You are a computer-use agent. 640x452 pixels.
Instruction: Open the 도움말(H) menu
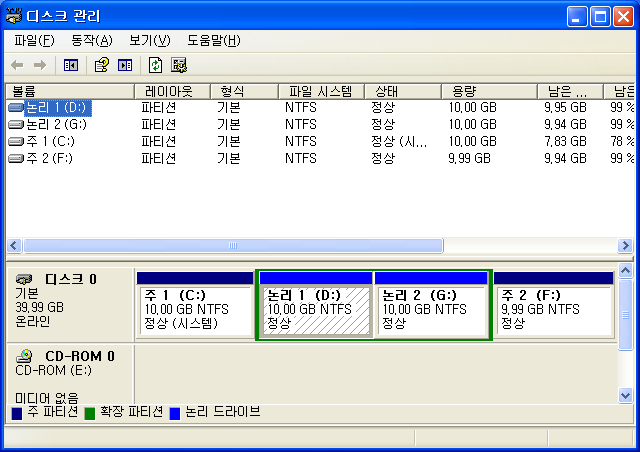[213, 40]
